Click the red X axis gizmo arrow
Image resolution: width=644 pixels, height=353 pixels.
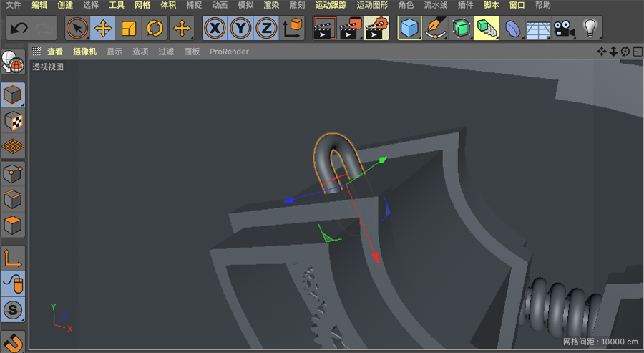click(375, 258)
